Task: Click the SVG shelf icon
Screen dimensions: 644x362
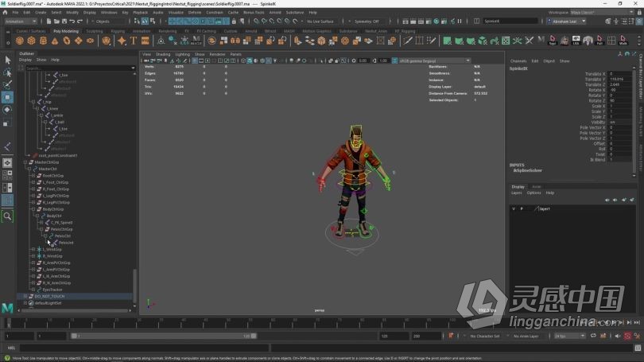Action: point(145,41)
